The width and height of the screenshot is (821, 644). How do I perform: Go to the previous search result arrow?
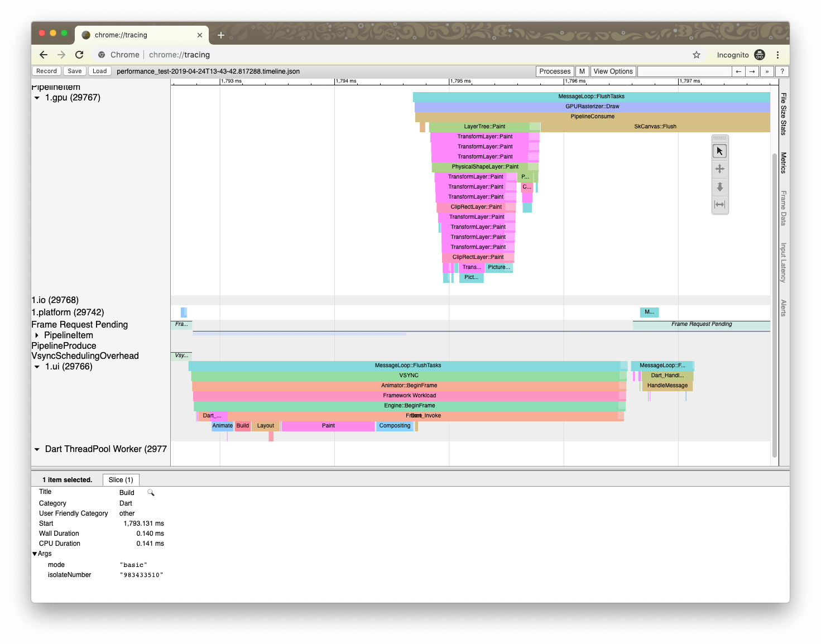738,71
